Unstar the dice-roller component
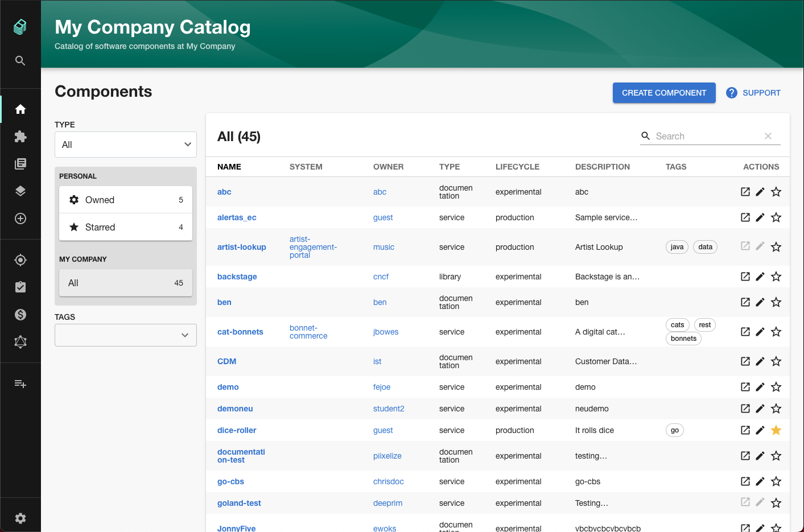This screenshot has width=804, height=532. [776, 430]
